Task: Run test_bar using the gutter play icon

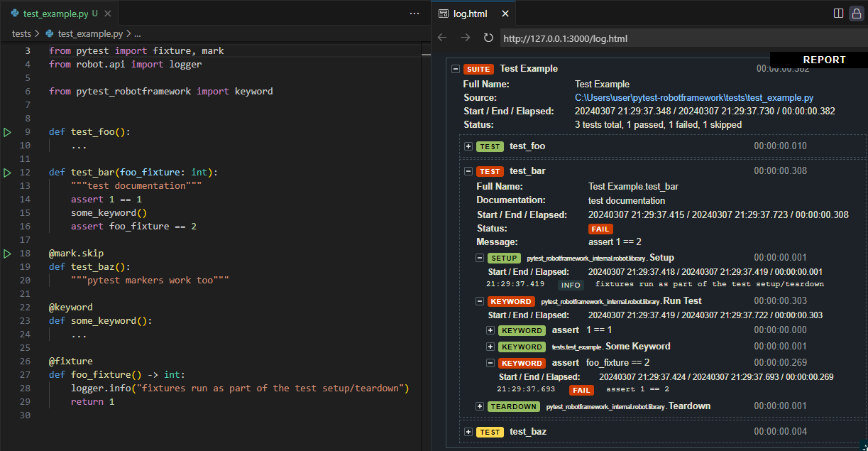Action: 7,173
